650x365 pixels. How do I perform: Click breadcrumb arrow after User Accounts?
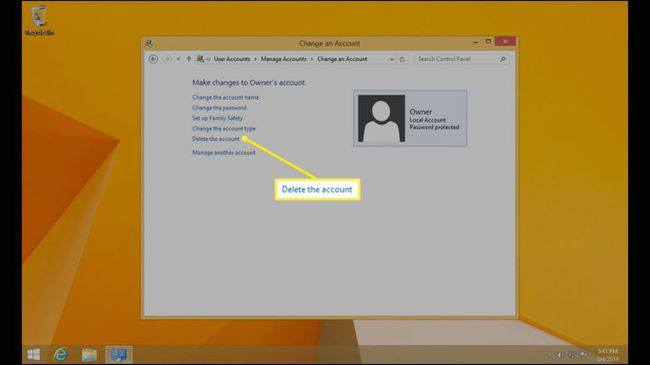[255, 59]
